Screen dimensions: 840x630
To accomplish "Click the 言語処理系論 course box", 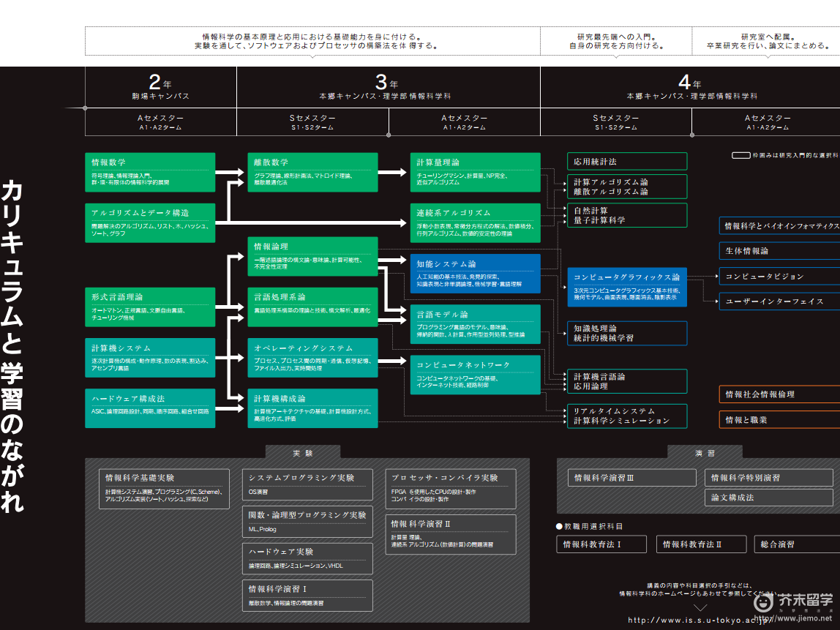I will click(313, 307).
